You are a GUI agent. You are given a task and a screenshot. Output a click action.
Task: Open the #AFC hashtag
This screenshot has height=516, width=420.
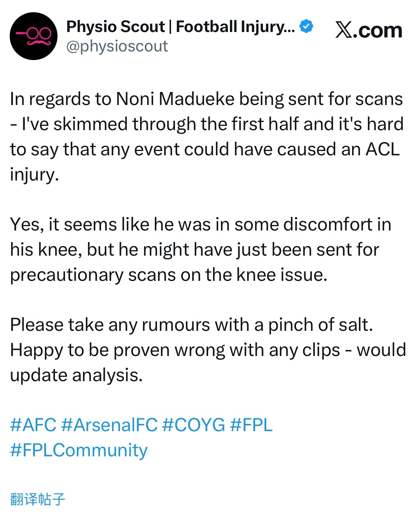point(33,425)
